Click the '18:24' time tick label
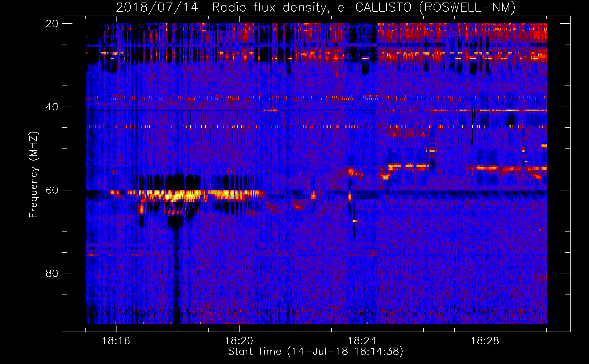Image resolution: width=589 pixels, height=364 pixels. (x=362, y=341)
